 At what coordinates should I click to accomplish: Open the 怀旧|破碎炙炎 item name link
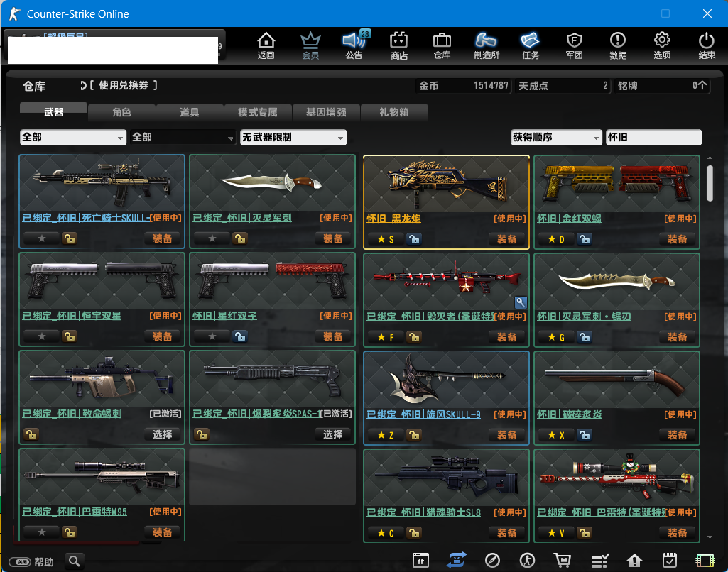[569, 414]
